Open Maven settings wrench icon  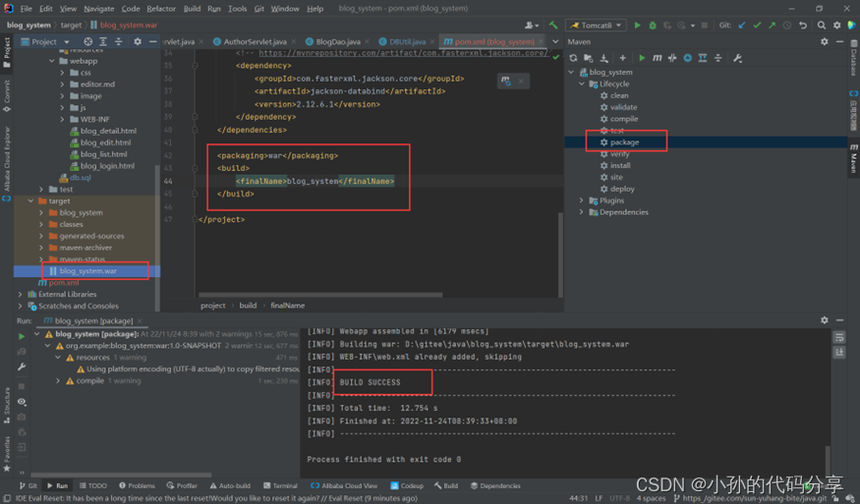point(738,58)
